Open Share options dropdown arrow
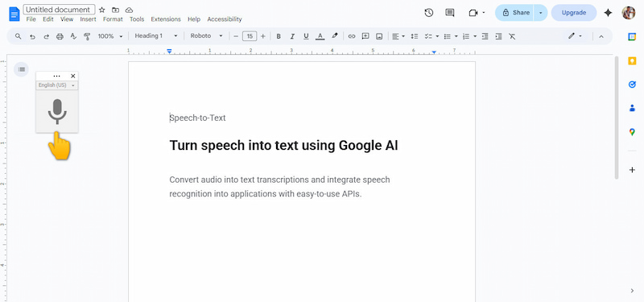Image resolution: width=644 pixels, height=302 pixels. click(540, 13)
